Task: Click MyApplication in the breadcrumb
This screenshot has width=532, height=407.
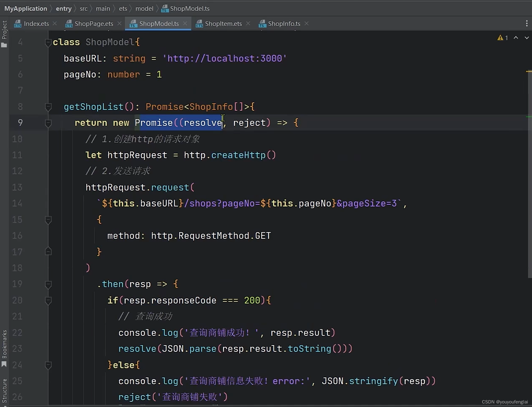Action: (26, 9)
